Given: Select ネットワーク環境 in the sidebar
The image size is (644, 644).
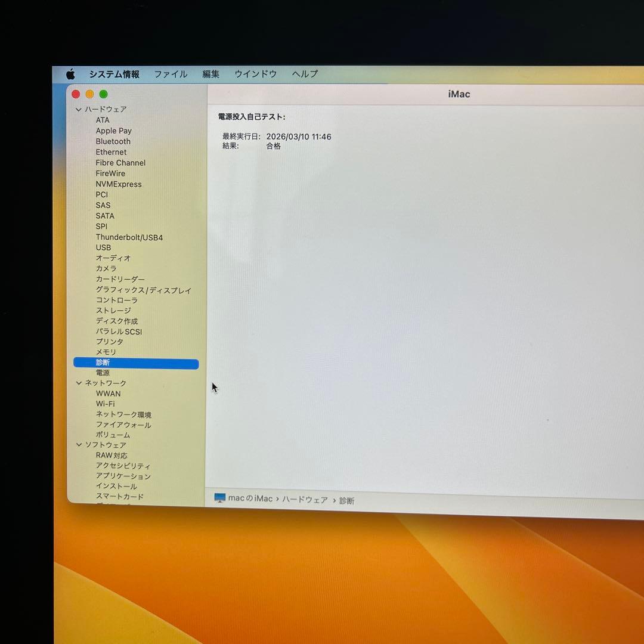Looking at the screenshot, I should (x=123, y=414).
